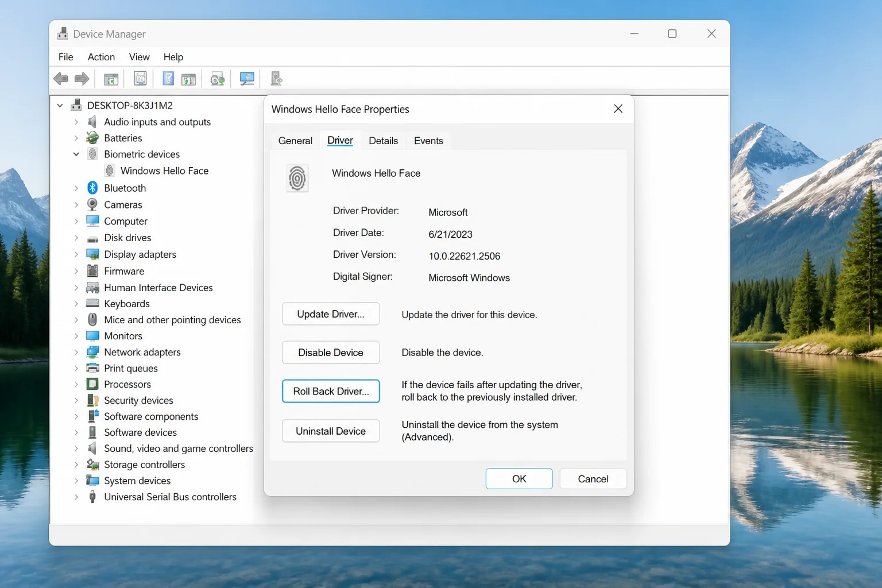The image size is (882, 588).
Task: Expand Sound, video and game controllers
Action: pyautogui.click(x=76, y=448)
